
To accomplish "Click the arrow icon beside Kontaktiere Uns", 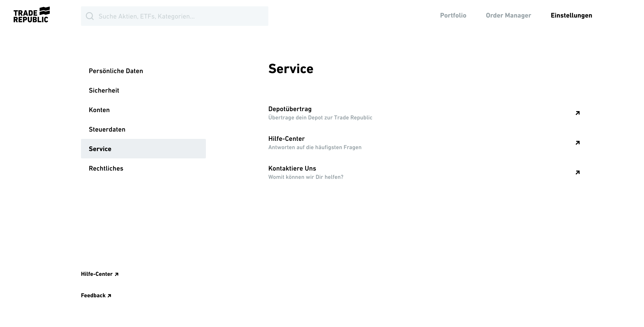I will (x=577, y=173).
